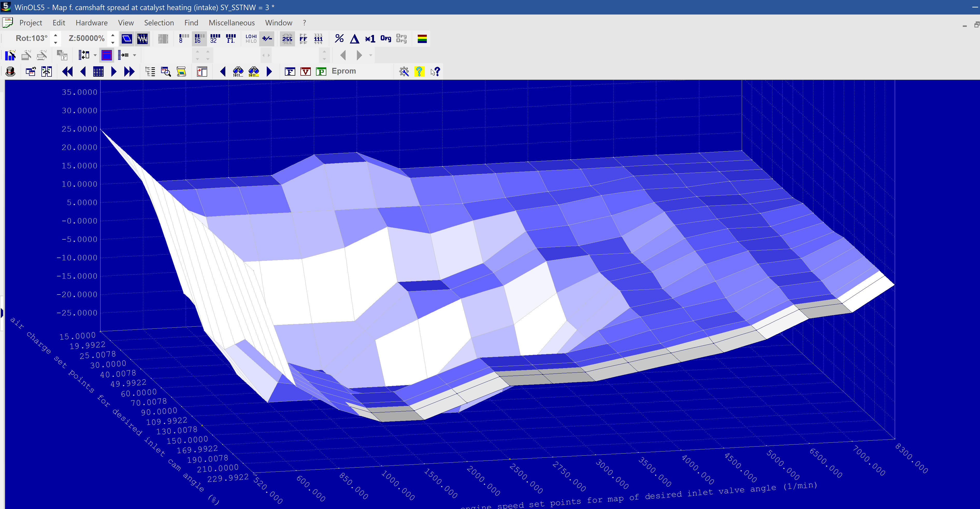The image size is (980, 509).
Task: Open configuration with gear wrench icon
Action: (404, 71)
